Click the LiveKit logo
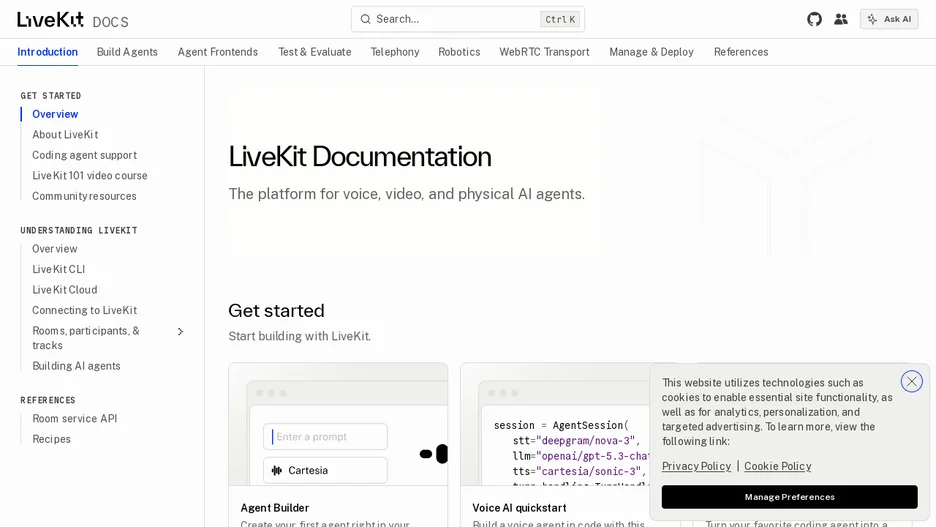 50,20
